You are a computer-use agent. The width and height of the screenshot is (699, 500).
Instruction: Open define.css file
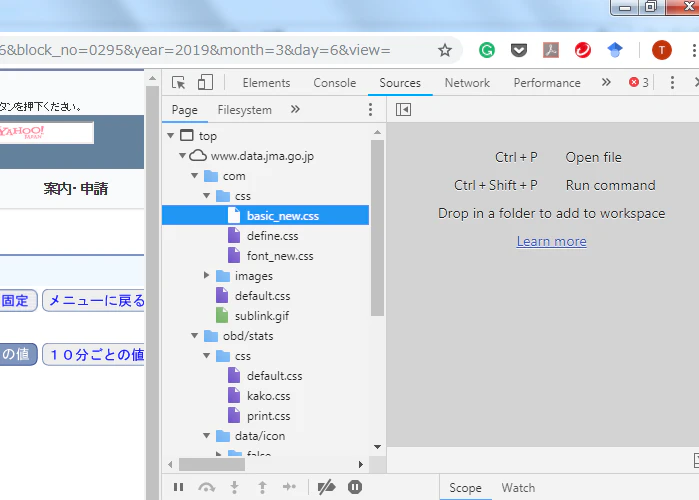pyautogui.click(x=272, y=236)
